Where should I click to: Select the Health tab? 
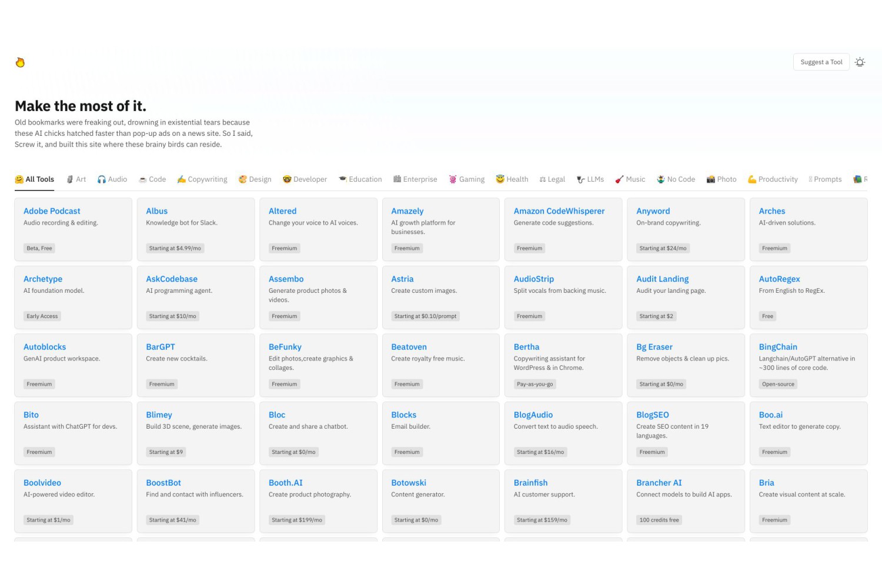coord(512,179)
